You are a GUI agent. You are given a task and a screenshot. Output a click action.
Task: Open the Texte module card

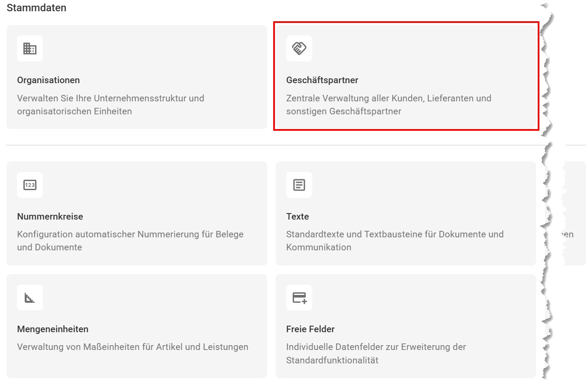[406, 213]
